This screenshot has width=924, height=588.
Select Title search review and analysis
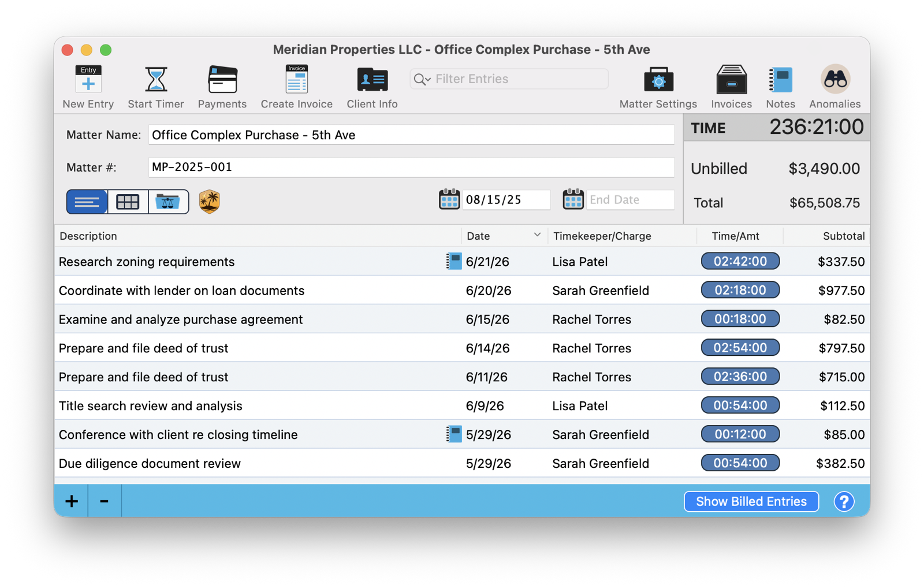pyautogui.click(x=462, y=405)
